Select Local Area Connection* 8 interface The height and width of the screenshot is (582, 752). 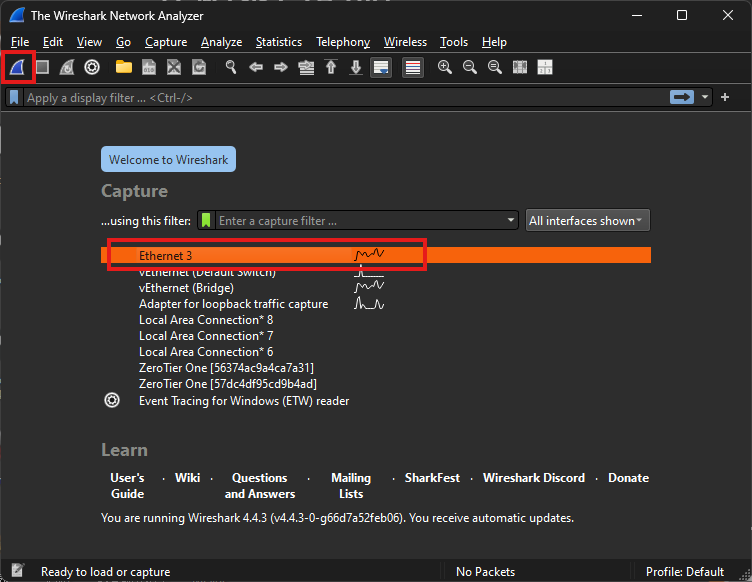tap(376, 320)
